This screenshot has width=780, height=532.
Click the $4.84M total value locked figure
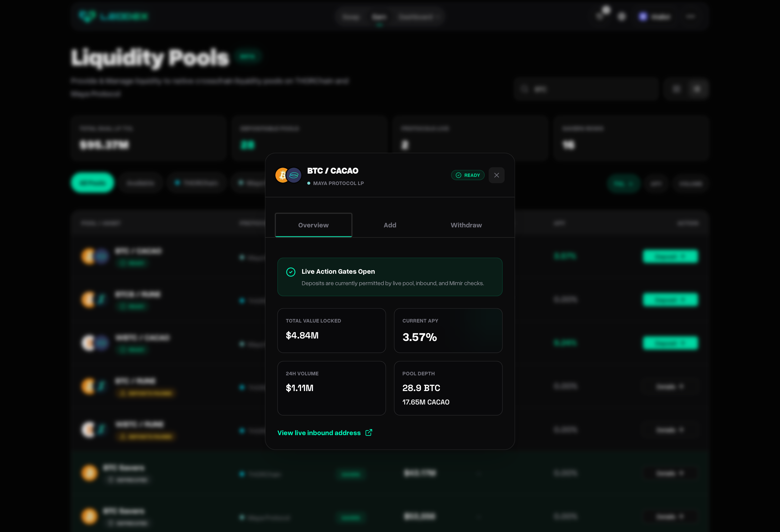pos(302,335)
